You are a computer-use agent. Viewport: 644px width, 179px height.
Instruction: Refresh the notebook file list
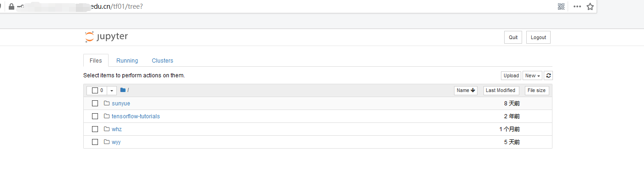click(x=548, y=75)
